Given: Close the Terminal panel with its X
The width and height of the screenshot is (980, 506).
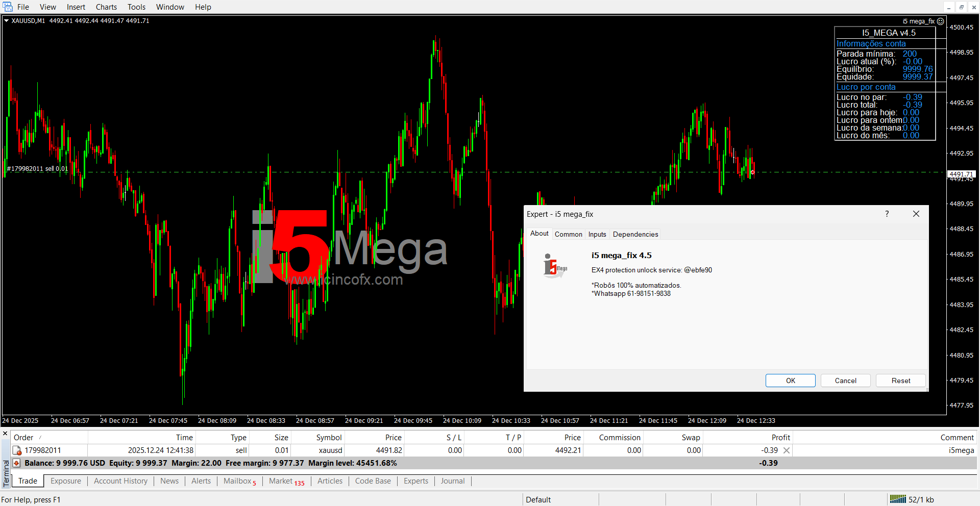Looking at the screenshot, I should [x=5, y=434].
